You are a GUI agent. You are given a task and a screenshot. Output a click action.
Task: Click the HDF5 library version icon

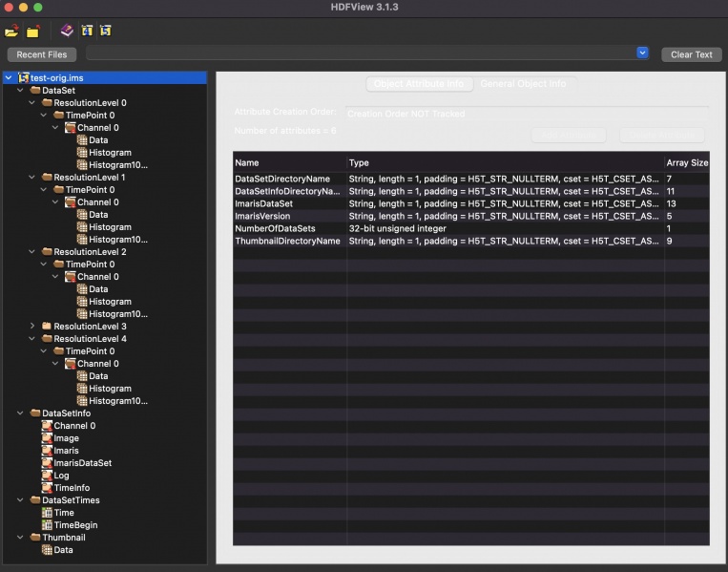(x=106, y=31)
